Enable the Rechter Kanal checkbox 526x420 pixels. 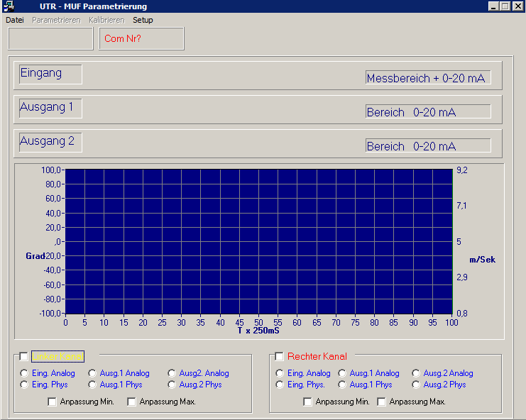pos(279,356)
